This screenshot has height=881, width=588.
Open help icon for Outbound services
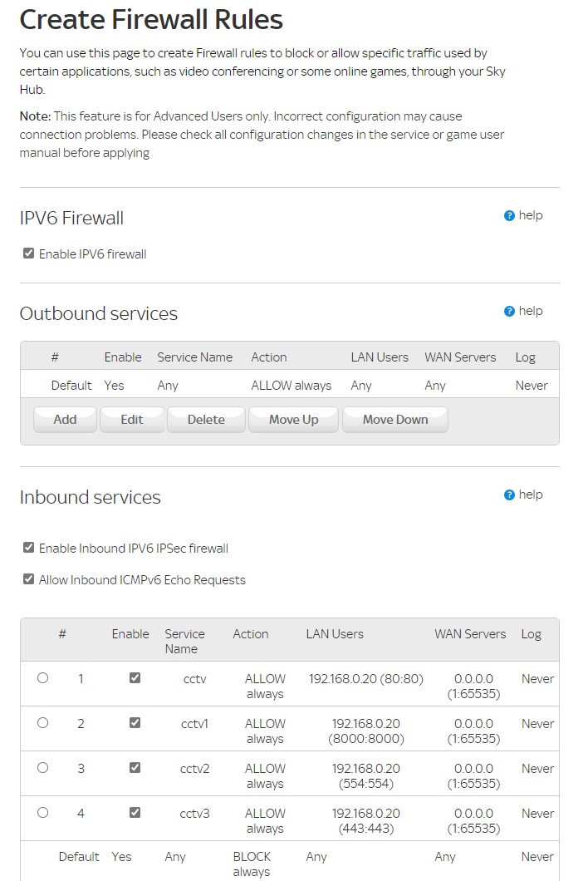point(510,312)
